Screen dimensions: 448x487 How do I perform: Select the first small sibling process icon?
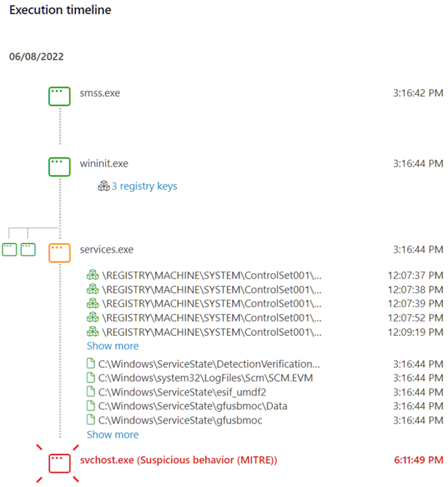[x=9, y=250]
